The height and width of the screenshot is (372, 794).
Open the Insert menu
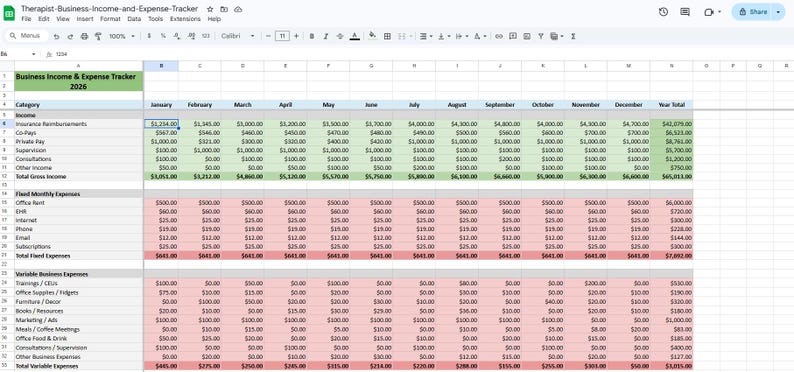[85, 19]
